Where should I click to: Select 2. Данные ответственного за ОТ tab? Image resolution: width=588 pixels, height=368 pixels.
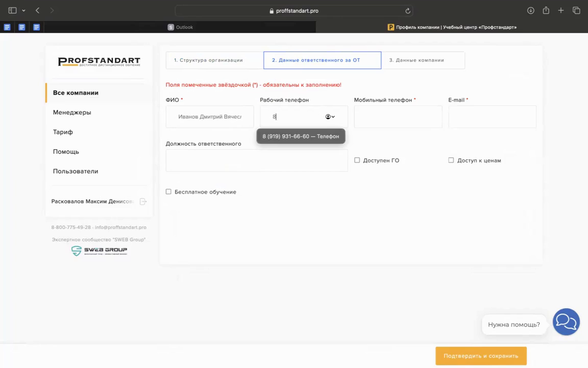[x=323, y=60]
